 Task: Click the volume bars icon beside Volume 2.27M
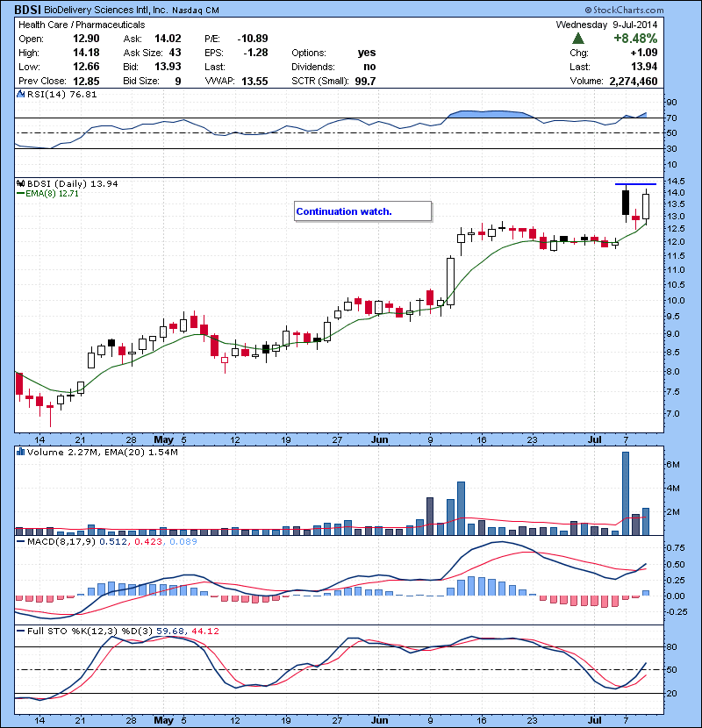[x=21, y=452]
